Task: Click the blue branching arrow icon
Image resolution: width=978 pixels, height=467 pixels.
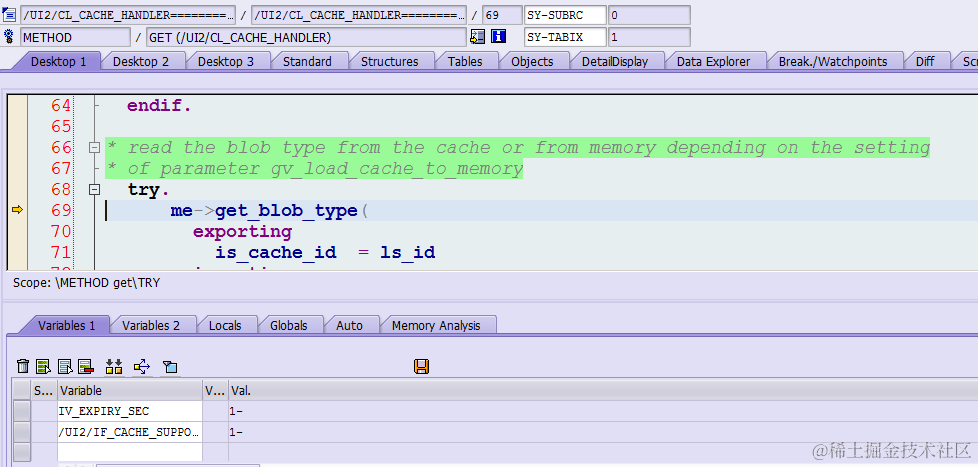Action: tap(142, 367)
